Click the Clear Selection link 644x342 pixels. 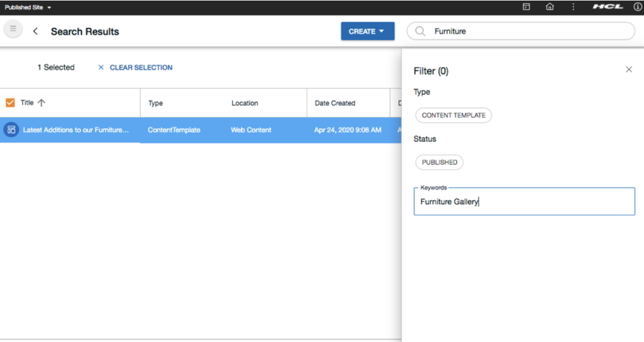coord(135,68)
